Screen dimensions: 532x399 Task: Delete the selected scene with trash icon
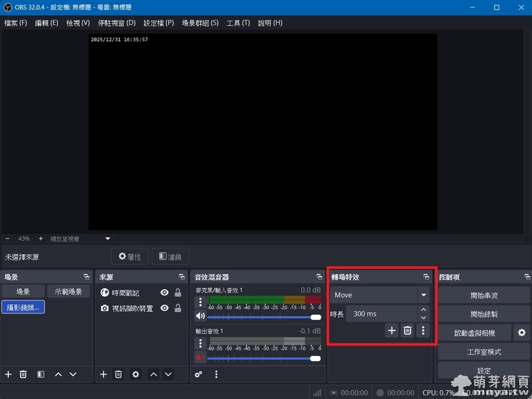pos(23,374)
